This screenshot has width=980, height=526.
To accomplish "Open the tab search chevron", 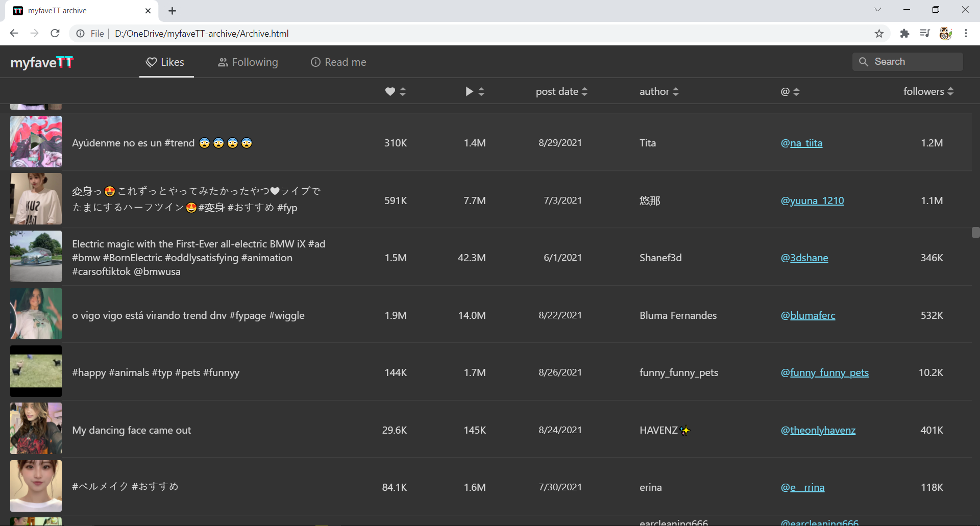I will [x=877, y=10].
